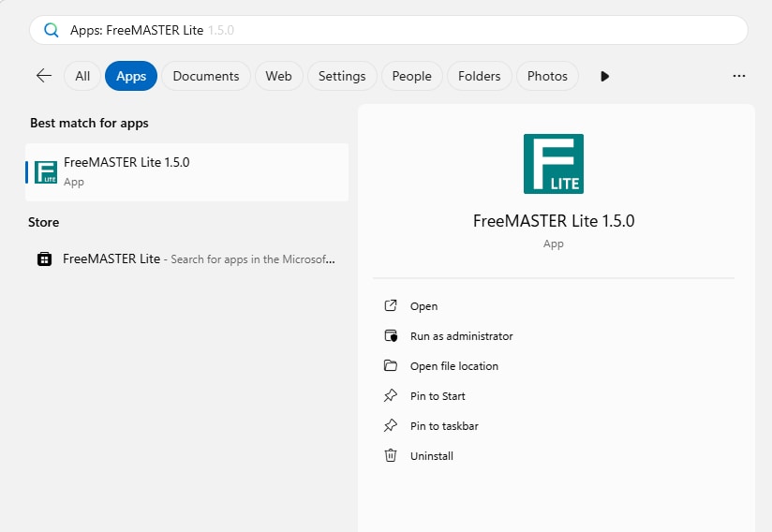
Task: Go back with the left arrow
Action: [44, 76]
